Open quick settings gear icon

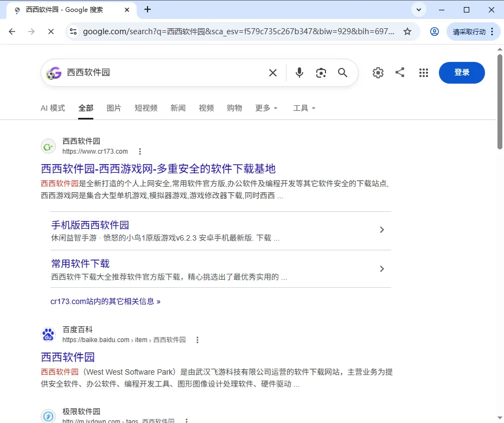click(x=378, y=73)
